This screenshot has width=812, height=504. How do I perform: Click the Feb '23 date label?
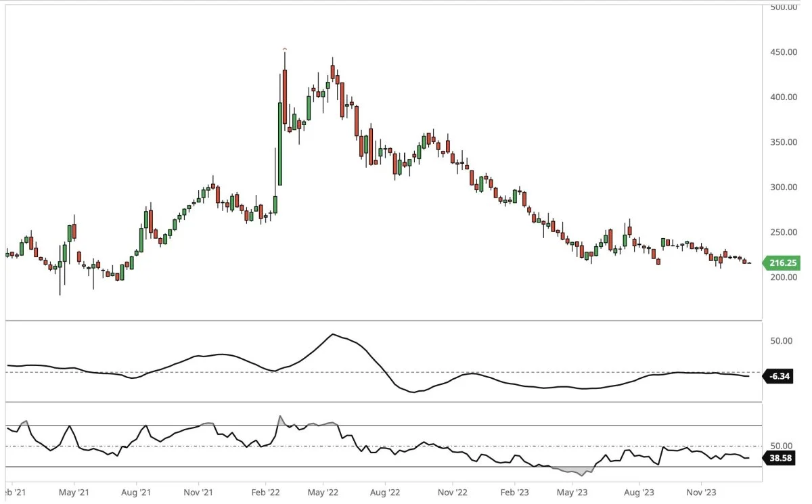[514, 491]
